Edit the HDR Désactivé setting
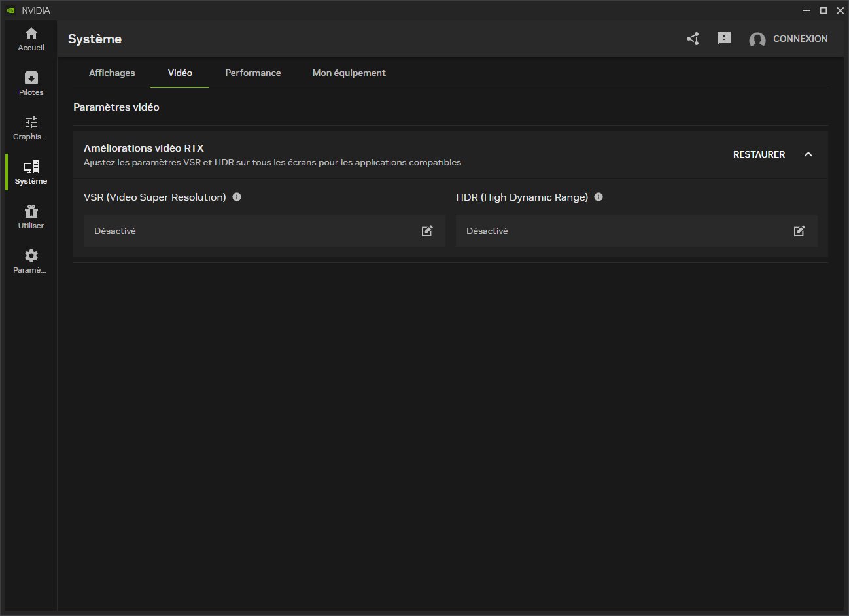This screenshot has width=849, height=616. pyautogui.click(x=799, y=231)
